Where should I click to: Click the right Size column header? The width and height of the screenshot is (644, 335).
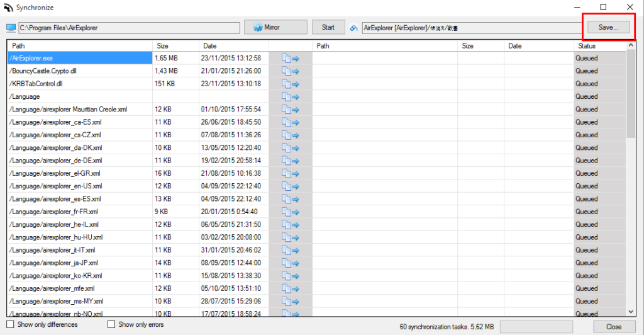(x=480, y=45)
